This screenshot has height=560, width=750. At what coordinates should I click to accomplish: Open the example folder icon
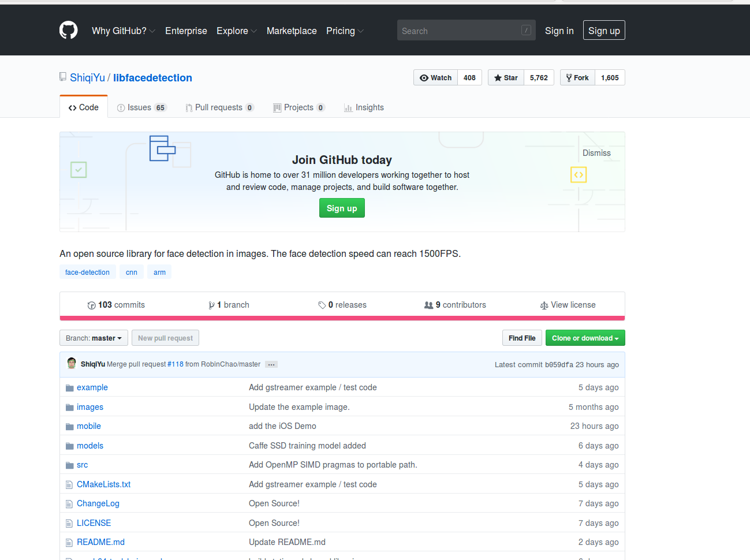click(x=69, y=388)
